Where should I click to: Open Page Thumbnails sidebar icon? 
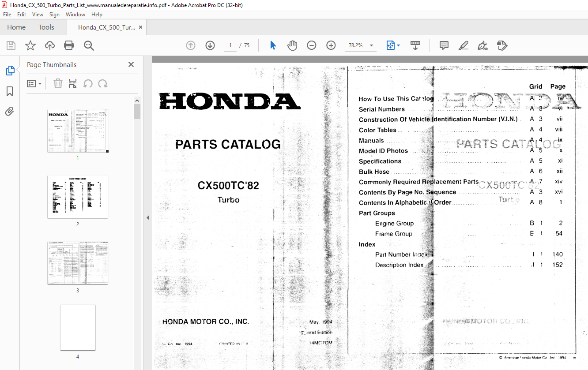click(10, 71)
